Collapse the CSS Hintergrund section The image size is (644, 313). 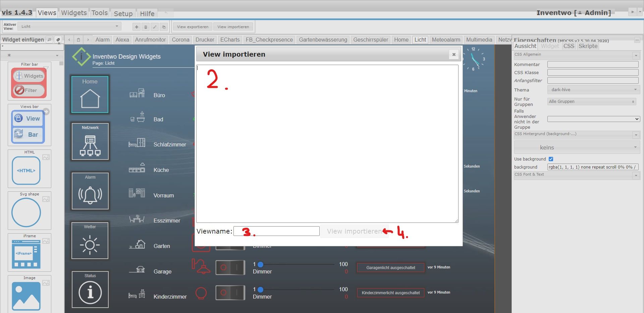(x=636, y=135)
